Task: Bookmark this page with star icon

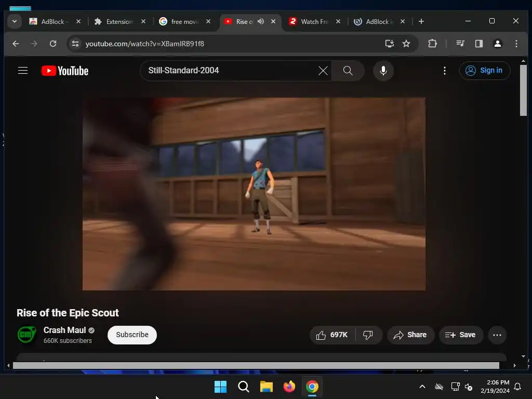Action: pos(406,44)
